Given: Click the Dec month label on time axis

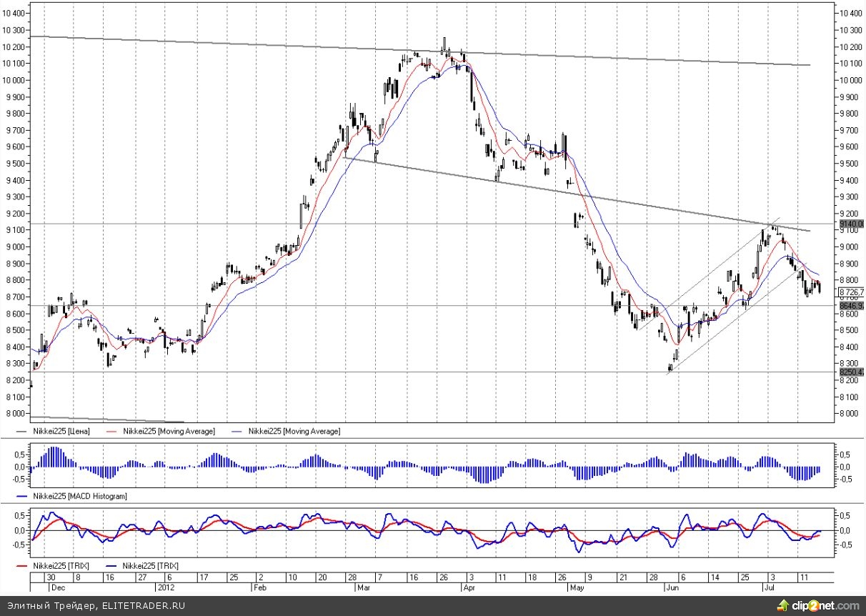Looking at the screenshot, I should [59, 587].
